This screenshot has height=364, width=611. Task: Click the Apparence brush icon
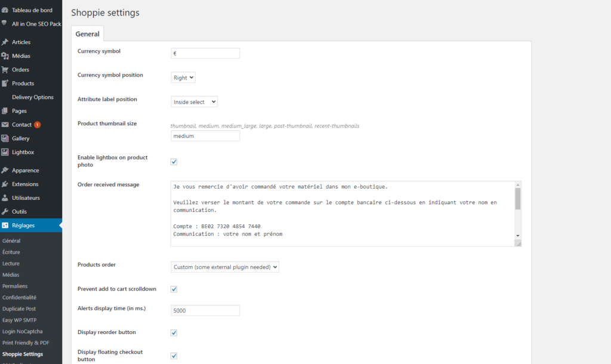(5, 170)
